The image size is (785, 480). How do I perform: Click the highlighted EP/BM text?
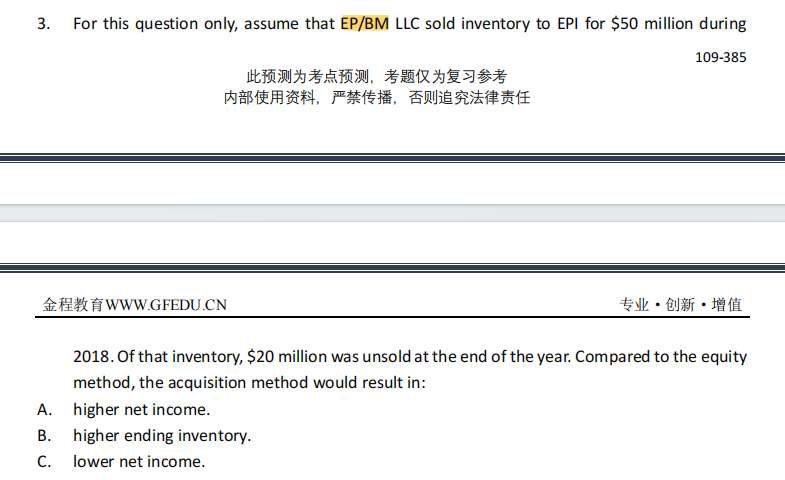click(357, 23)
